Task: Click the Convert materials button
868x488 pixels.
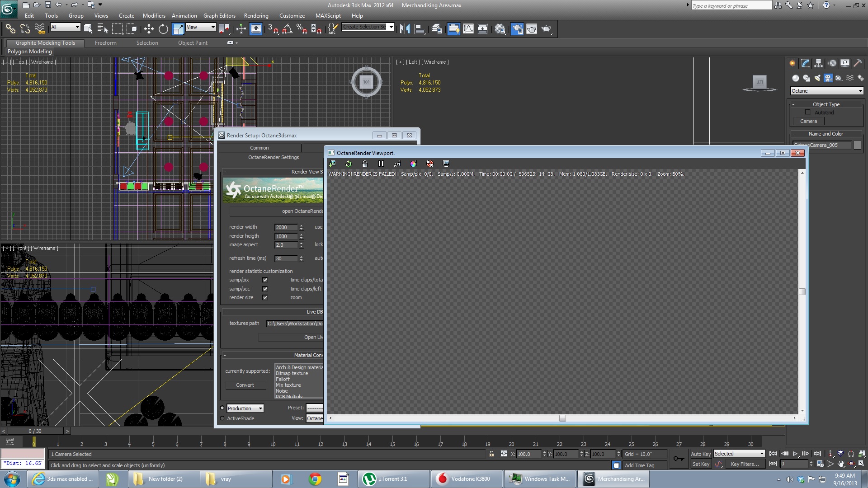Action: (245, 385)
